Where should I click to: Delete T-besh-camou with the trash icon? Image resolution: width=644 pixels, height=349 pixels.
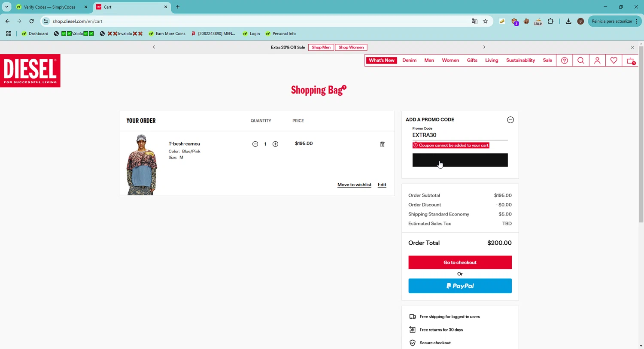(x=382, y=144)
